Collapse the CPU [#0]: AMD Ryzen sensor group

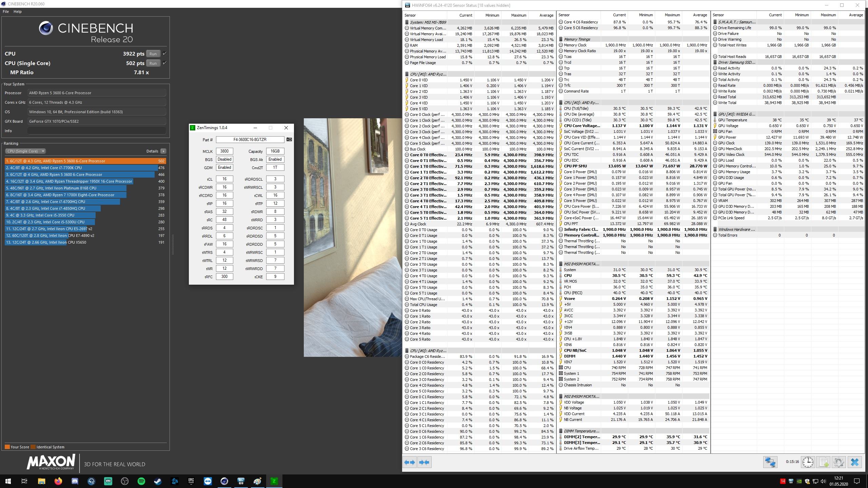[428, 74]
